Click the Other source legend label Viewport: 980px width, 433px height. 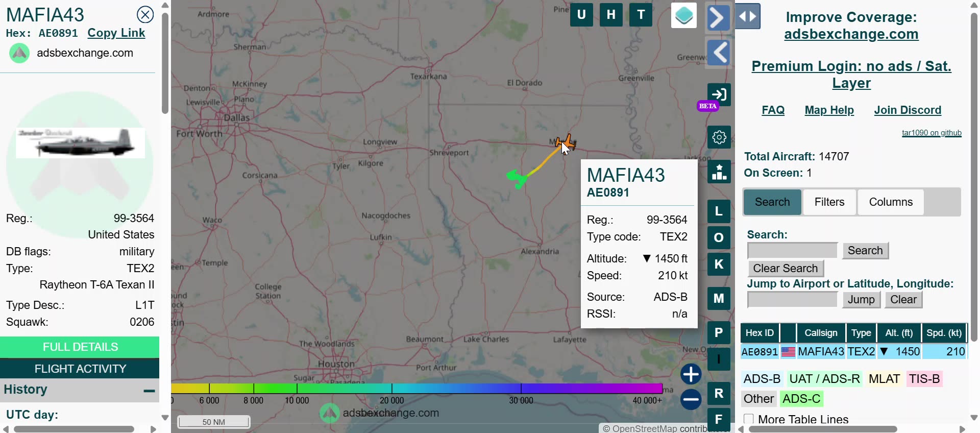[x=758, y=399]
